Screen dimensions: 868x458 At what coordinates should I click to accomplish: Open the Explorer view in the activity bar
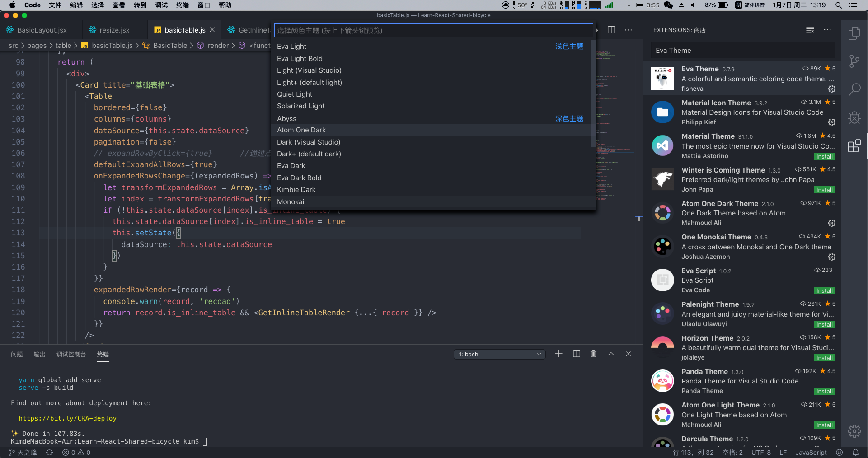(x=854, y=33)
